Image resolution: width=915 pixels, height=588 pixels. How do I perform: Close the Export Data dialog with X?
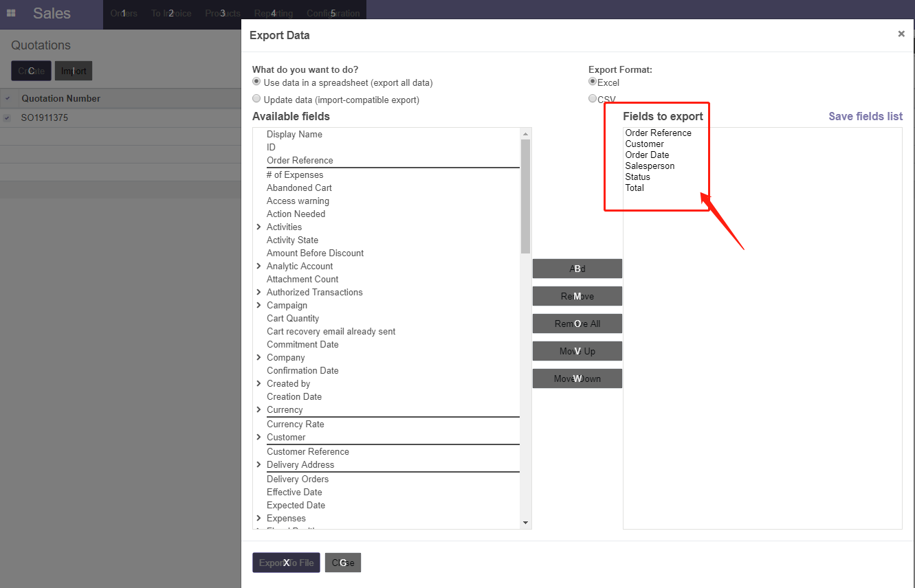[901, 34]
